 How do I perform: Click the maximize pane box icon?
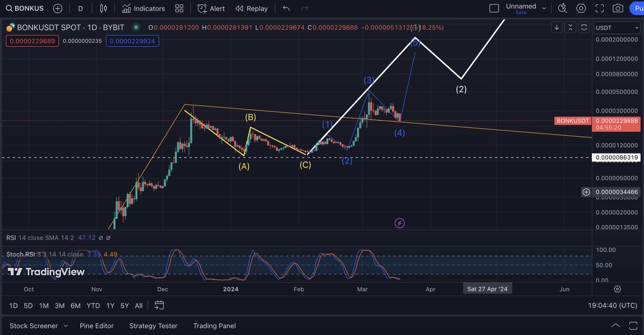(x=584, y=27)
